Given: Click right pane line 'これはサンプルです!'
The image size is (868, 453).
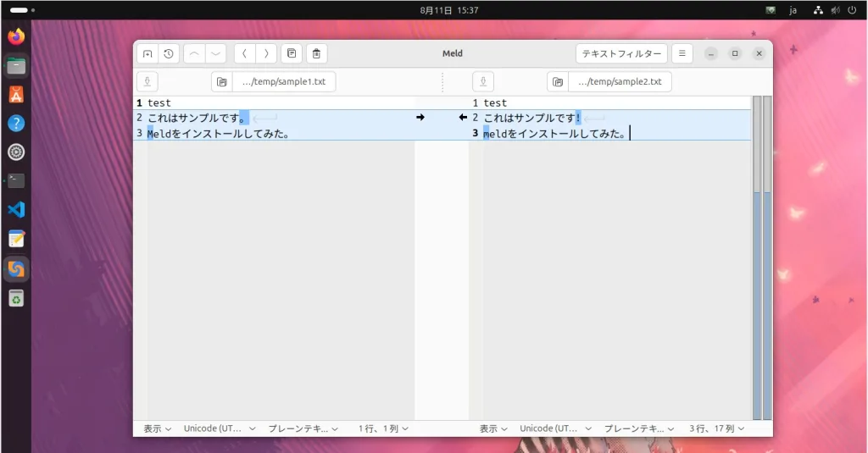Looking at the screenshot, I should coord(532,118).
